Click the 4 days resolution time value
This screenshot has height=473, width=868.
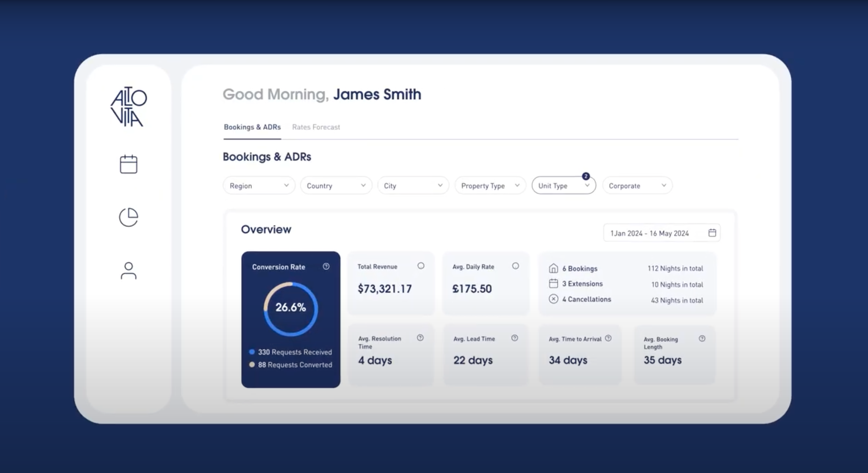375,361
